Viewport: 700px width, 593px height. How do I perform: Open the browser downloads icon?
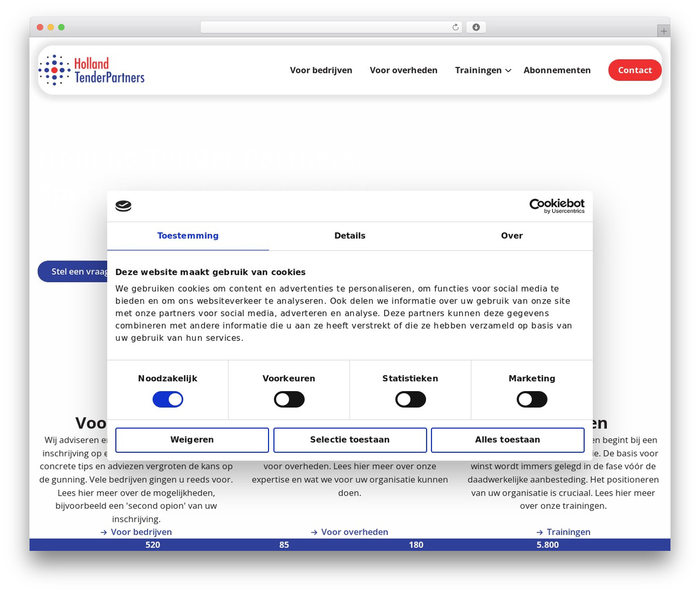476,27
